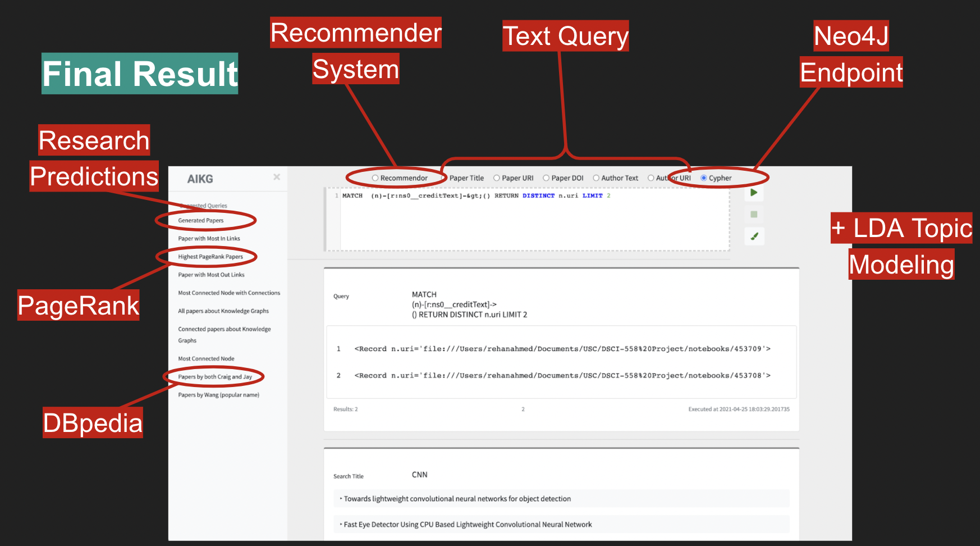
Task: Open Connected papers about Knowledge Graphs query
Action: pos(225,335)
